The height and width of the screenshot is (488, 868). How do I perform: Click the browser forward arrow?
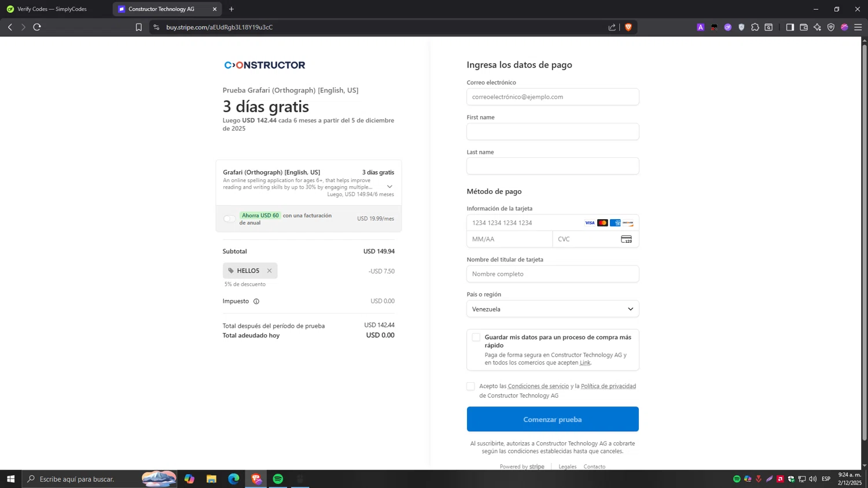coord(23,27)
